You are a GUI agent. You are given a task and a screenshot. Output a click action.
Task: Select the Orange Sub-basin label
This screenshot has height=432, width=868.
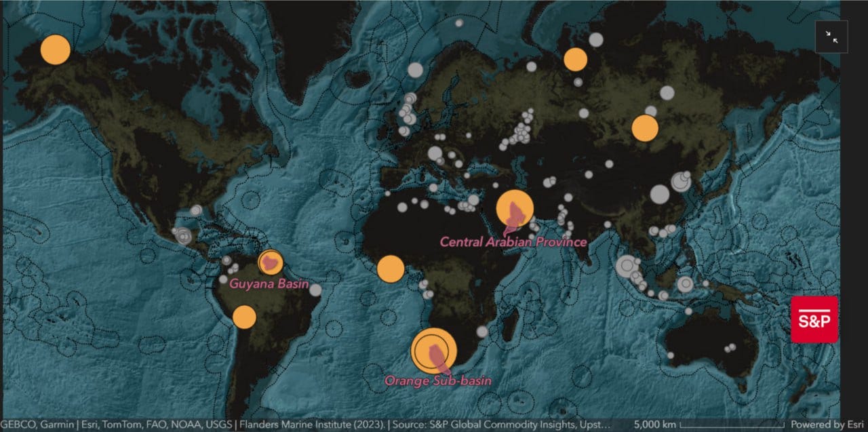pyautogui.click(x=437, y=381)
